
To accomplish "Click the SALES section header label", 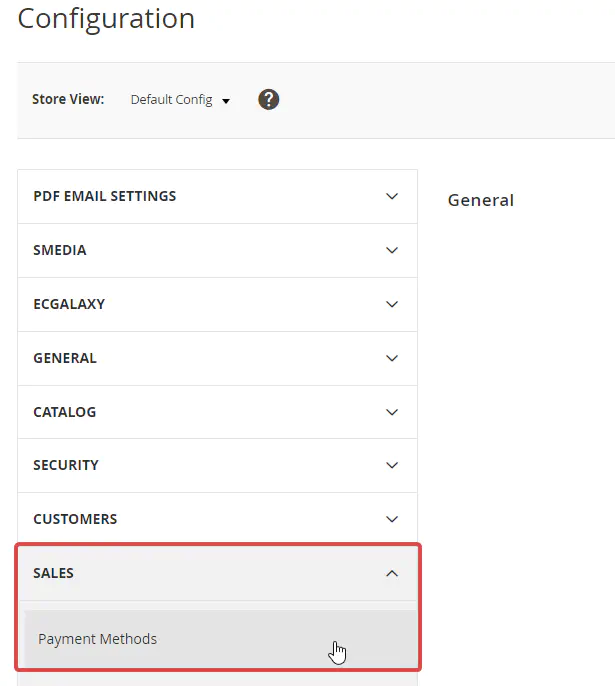I will (x=53, y=573).
